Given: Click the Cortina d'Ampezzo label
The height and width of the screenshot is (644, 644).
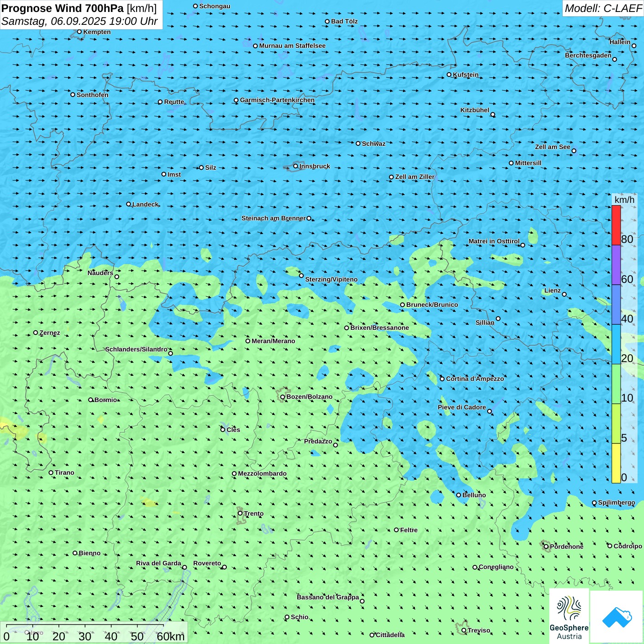Looking at the screenshot, I should point(475,379).
